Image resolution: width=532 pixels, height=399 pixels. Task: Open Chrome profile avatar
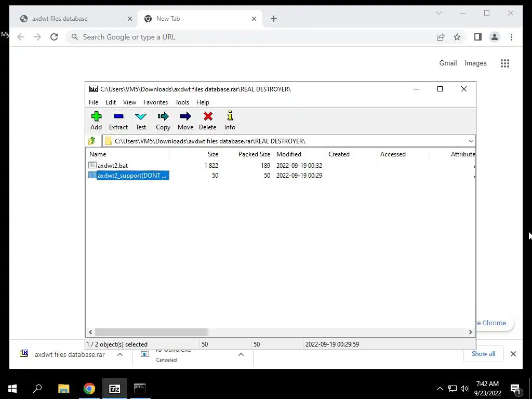point(495,37)
